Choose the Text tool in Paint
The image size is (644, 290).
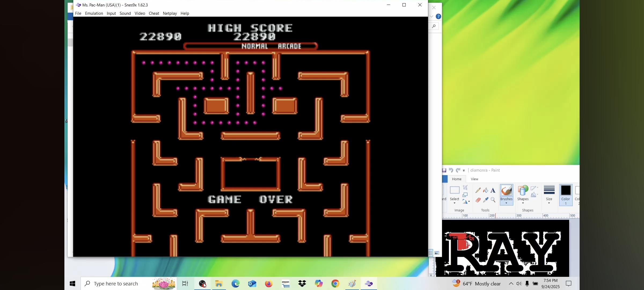click(x=493, y=190)
